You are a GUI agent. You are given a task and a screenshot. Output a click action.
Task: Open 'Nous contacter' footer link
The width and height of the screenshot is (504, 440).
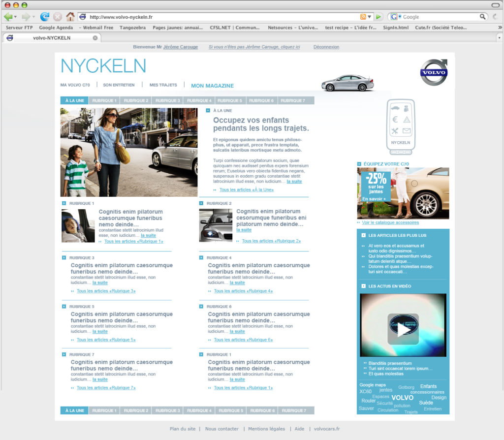[222, 429]
